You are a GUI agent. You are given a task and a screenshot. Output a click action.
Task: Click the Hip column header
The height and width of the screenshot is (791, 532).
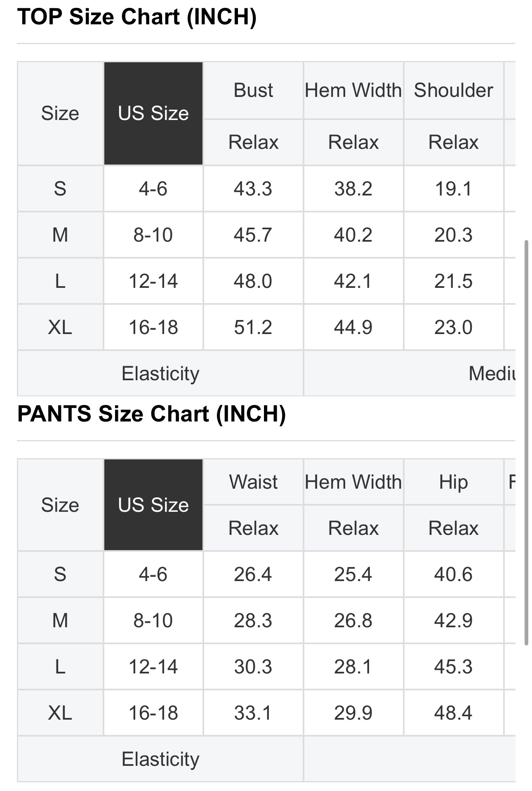tap(453, 482)
